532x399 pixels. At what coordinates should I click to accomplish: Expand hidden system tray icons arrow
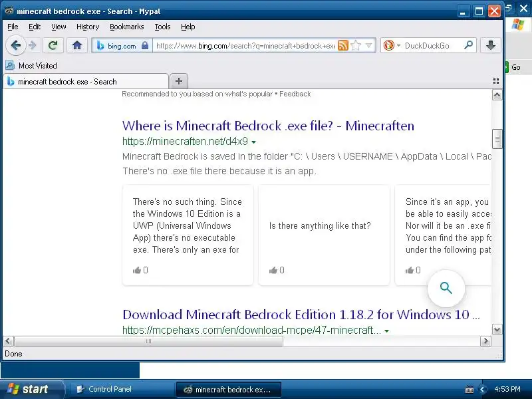483,390
